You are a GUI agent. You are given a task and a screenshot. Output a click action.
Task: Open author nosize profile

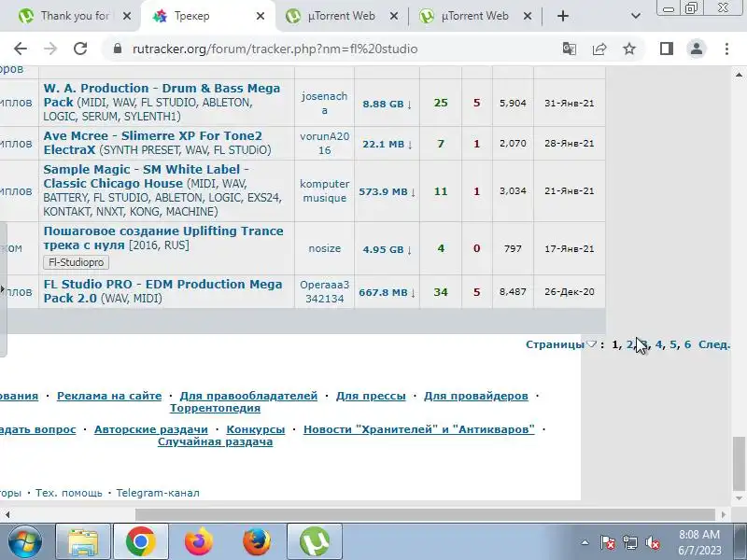(324, 248)
